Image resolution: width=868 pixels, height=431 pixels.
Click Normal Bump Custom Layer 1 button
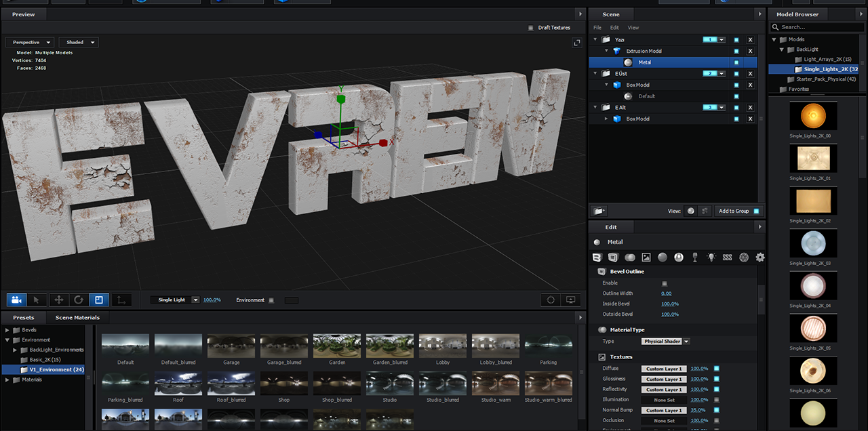[665, 410]
